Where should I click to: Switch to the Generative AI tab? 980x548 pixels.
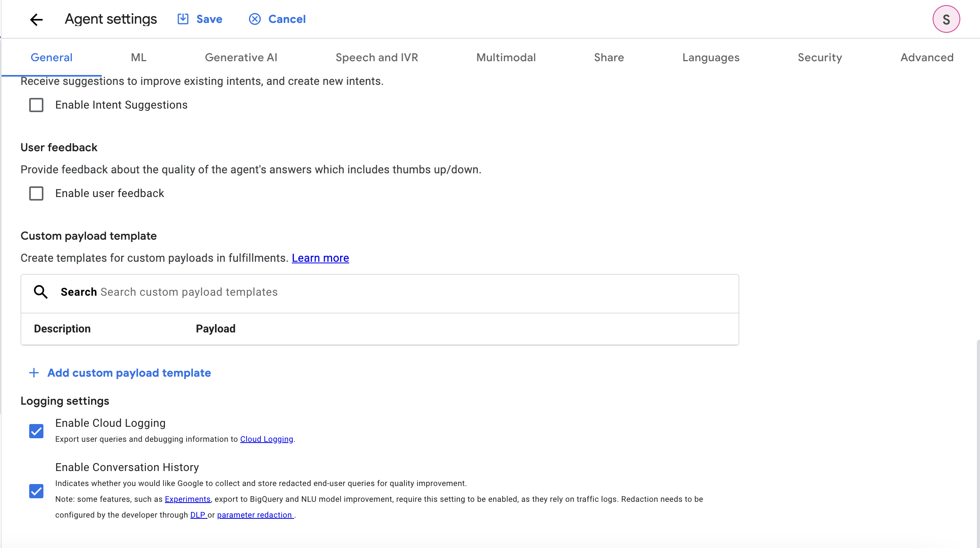tap(241, 57)
